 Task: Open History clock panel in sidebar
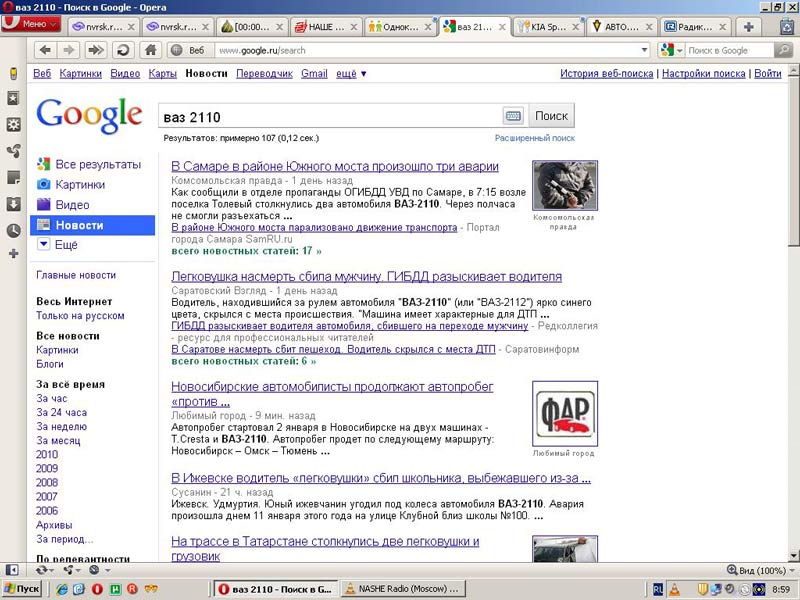(13, 230)
